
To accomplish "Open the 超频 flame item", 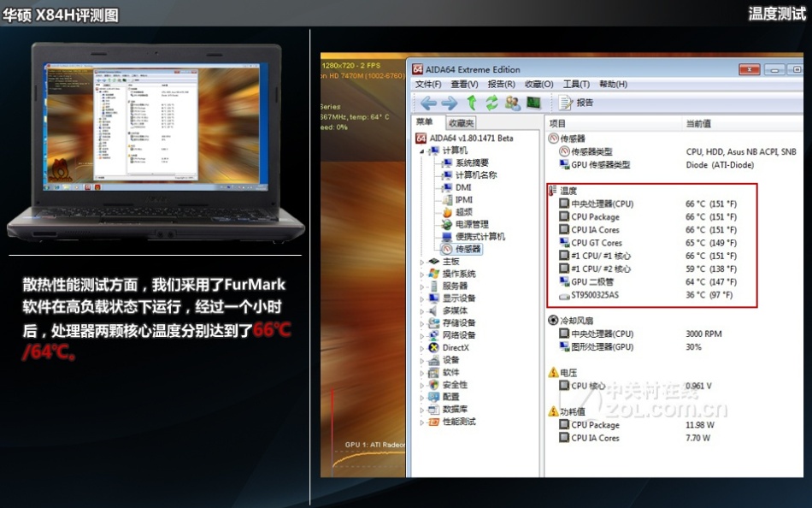I will click(457, 212).
